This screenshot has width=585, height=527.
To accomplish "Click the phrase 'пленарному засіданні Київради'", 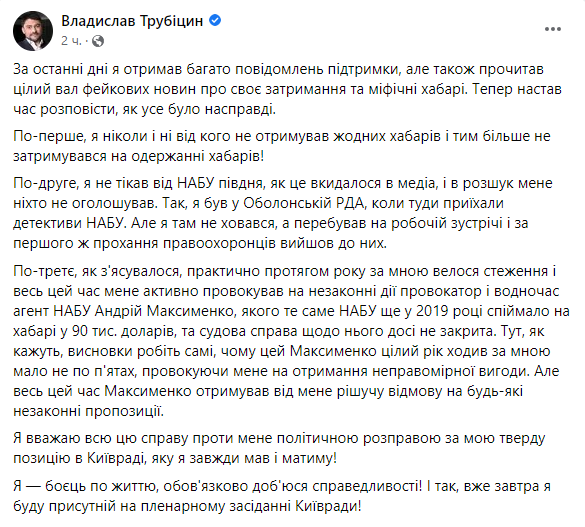I will tap(250, 506).
